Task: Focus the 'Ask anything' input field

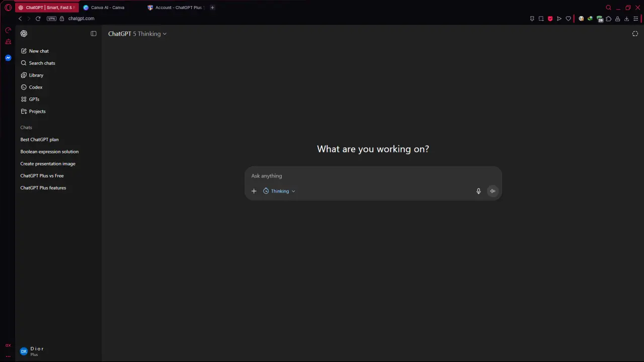Action: coord(373,176)
